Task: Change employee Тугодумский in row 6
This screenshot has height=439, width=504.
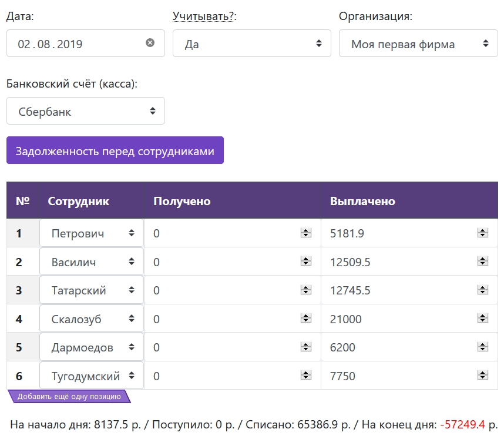Action: tap(92, 376)
